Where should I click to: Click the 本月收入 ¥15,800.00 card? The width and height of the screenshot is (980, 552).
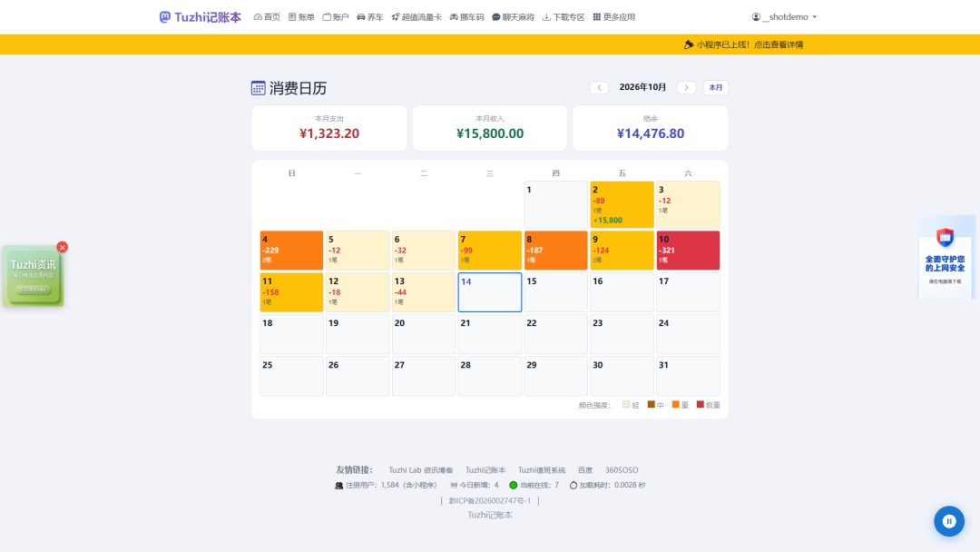(x=490, y=127)
